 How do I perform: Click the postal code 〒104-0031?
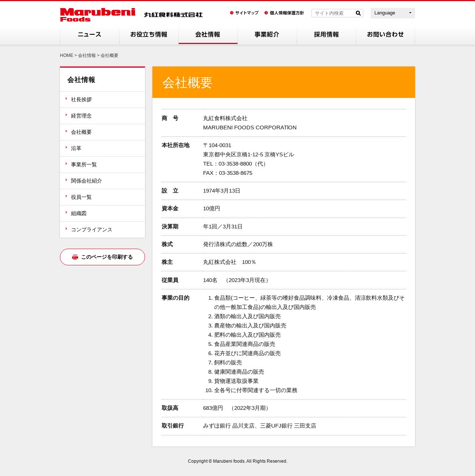[x=217, y=145]
